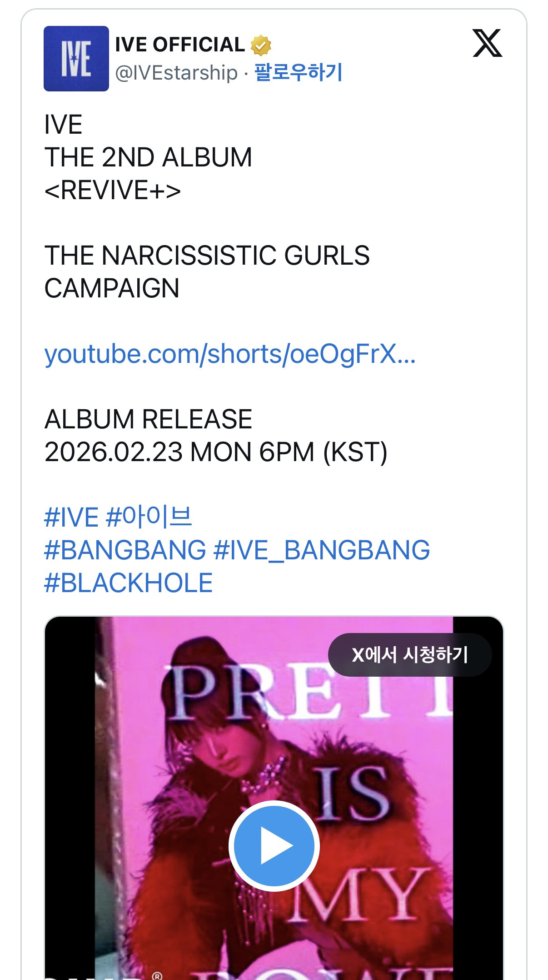
Task: Click the <REVIVE+> album title text
Action: (113, 190)
